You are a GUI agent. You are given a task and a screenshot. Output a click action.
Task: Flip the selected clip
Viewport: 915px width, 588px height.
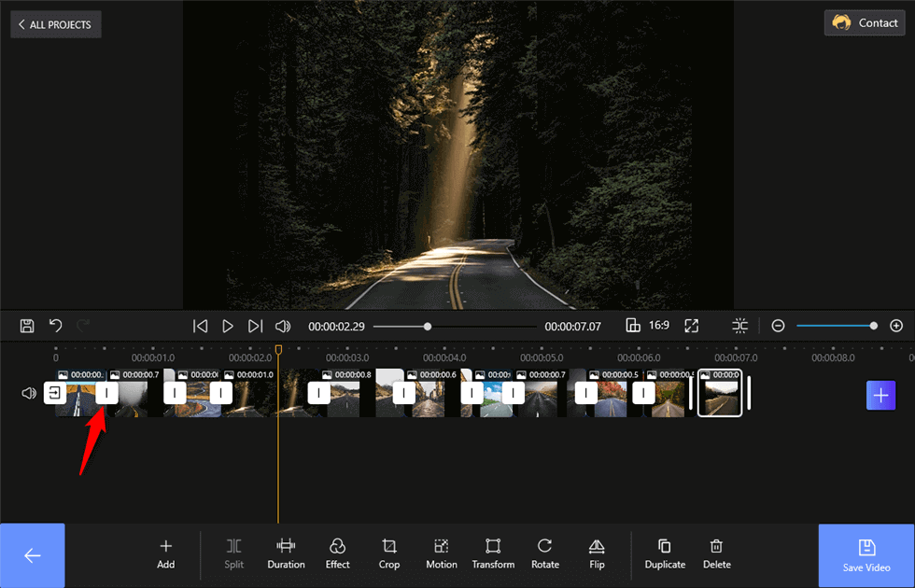(x=597, y=554)
